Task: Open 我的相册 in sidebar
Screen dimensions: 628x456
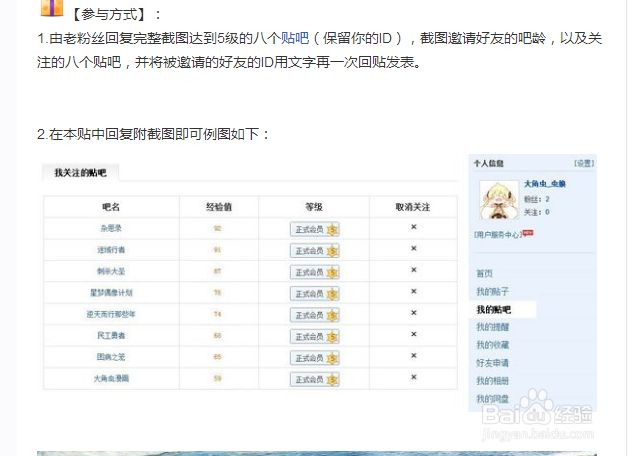Action: (x=492, y=381)
